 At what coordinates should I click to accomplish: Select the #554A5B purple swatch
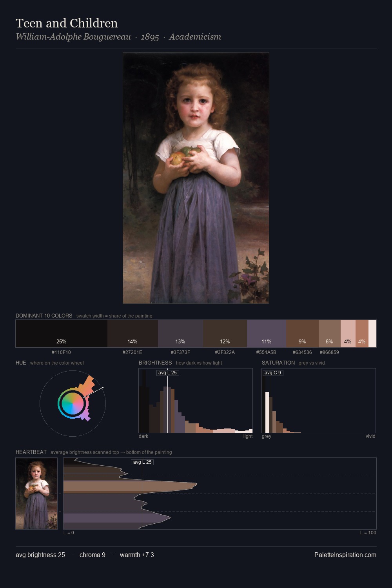(x=267, y=334)
